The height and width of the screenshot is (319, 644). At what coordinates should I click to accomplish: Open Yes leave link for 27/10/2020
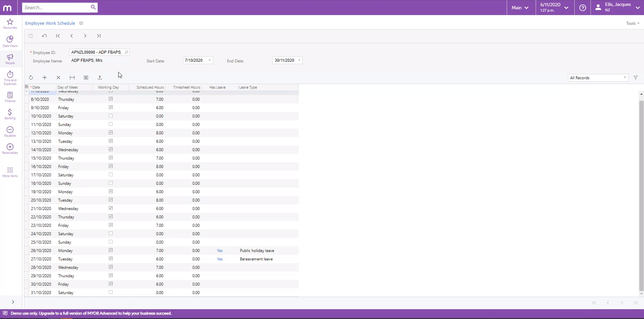(220, 259)
